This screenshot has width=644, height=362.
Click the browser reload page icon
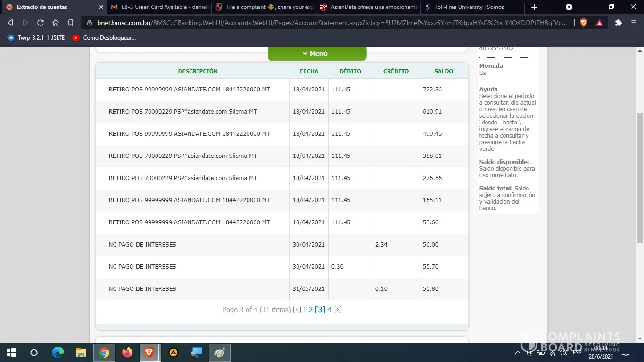[41, 23]
